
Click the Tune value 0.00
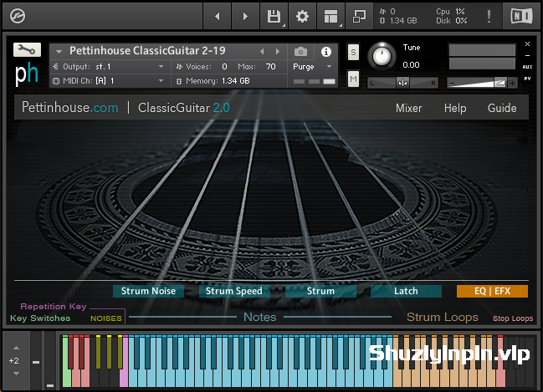point(411,64)
